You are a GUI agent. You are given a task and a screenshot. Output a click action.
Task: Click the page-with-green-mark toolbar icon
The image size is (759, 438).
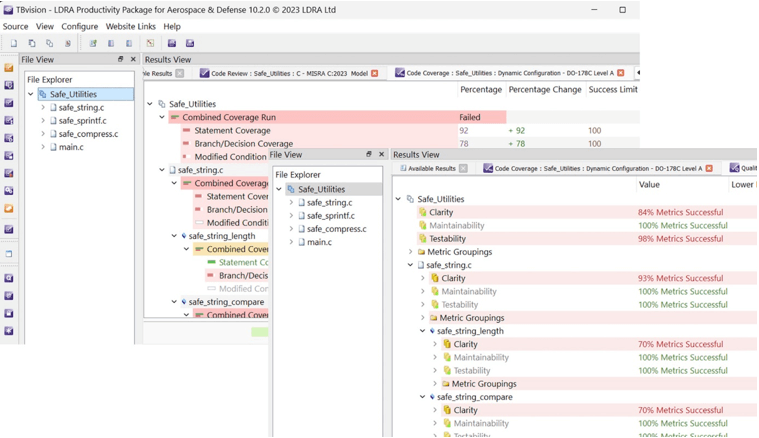coord(93,43)
